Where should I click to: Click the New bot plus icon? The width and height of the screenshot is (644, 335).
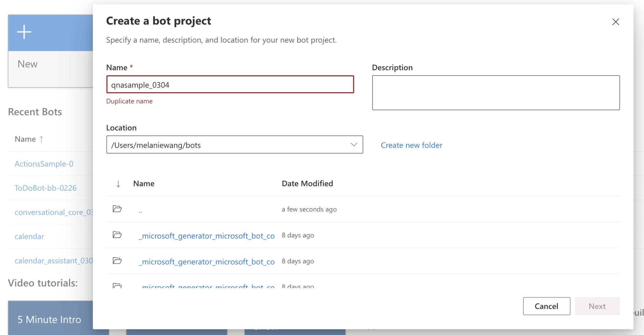[x=24, y=32]
